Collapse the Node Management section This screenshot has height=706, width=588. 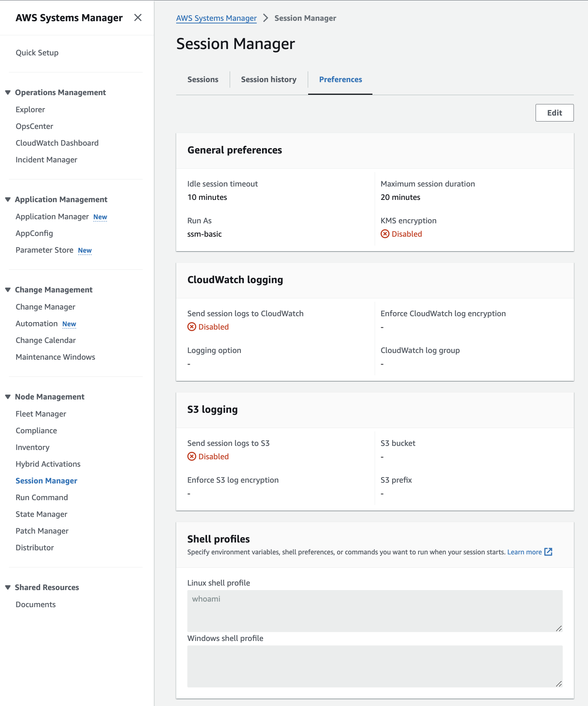pyautogui.click(x=8, y=397)
